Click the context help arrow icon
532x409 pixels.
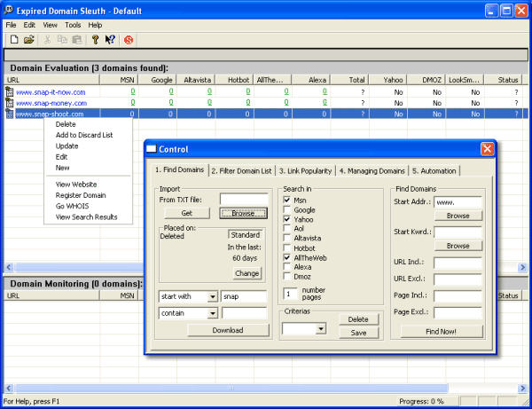110,40
